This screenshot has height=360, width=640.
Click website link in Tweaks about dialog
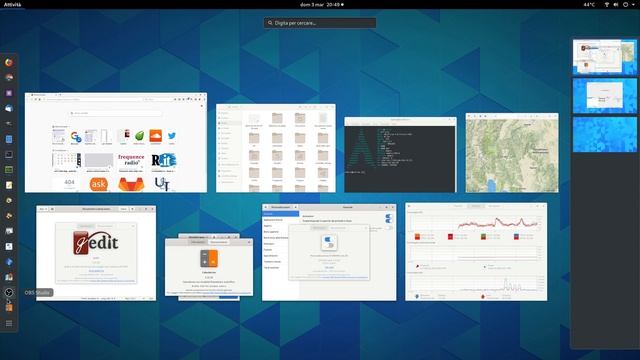click(x=329, y=267)
